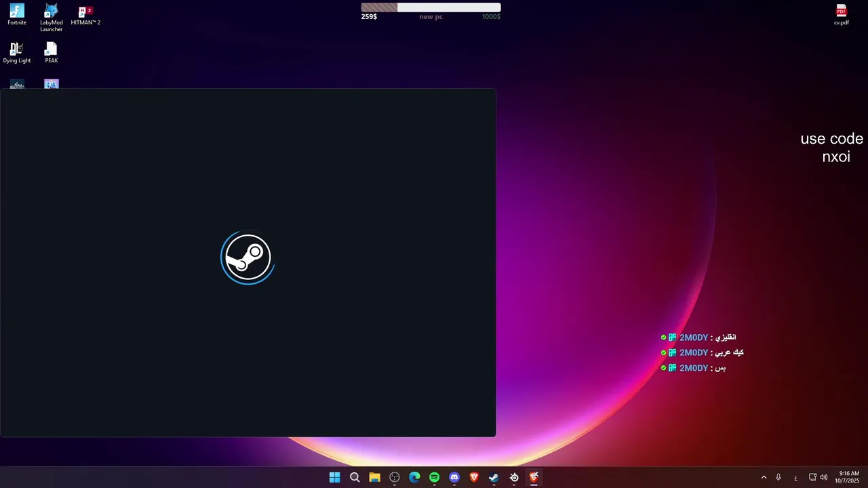The height and width of the screenshot is (488, 868).
Task: Open Brave browser from the taskbar
Action: [474, 477]
